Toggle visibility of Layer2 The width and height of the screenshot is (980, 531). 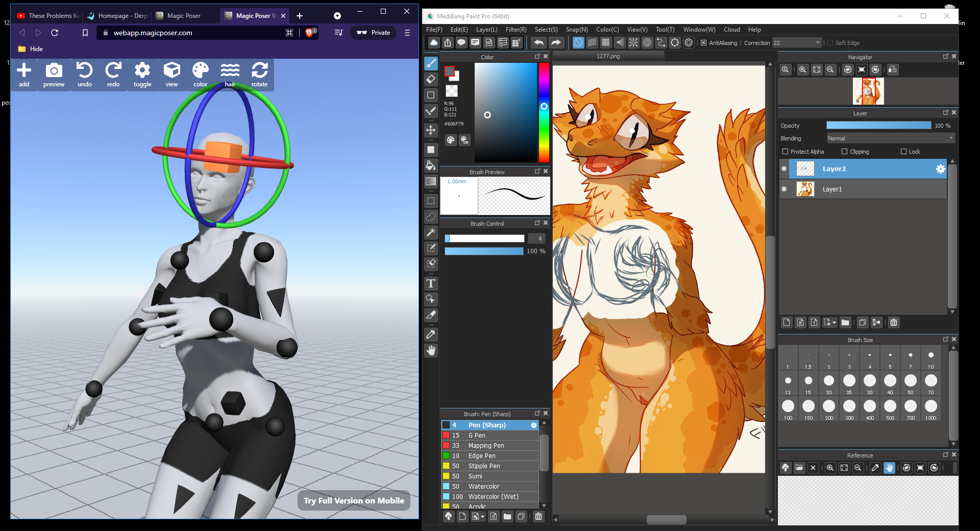pos(784,169)
